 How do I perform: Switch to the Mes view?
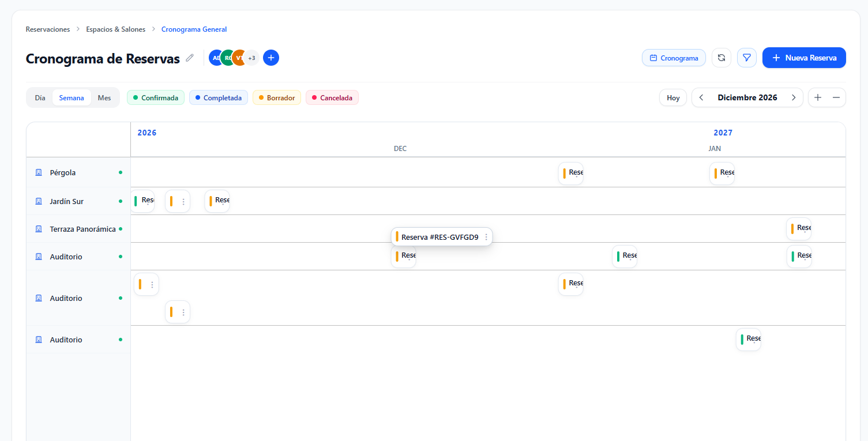tap(104, 97)
